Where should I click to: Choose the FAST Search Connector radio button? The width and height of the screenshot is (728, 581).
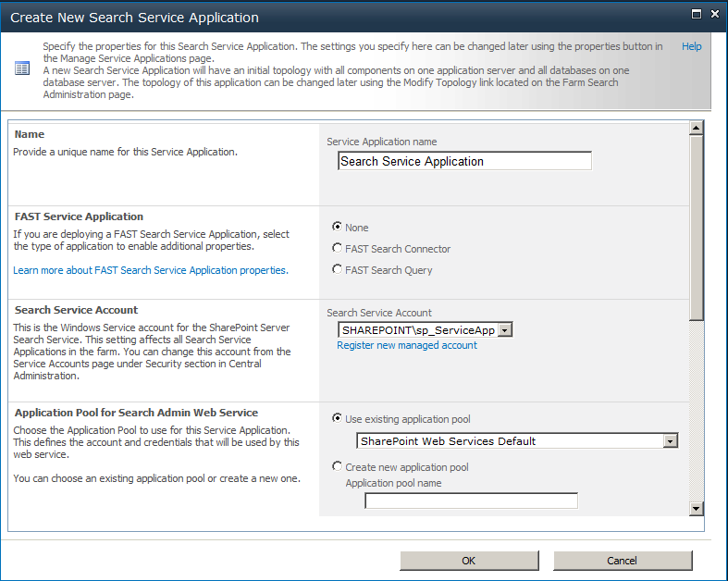tap(337, 248)
